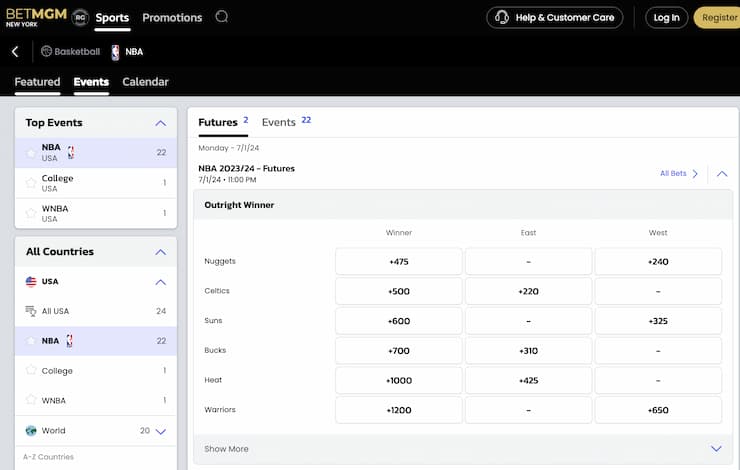Click NBA logo in Top Events row

[70, 152]
